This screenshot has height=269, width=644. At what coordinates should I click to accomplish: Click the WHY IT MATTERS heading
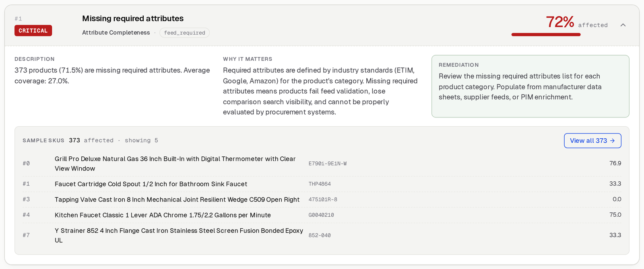(248, 59)
